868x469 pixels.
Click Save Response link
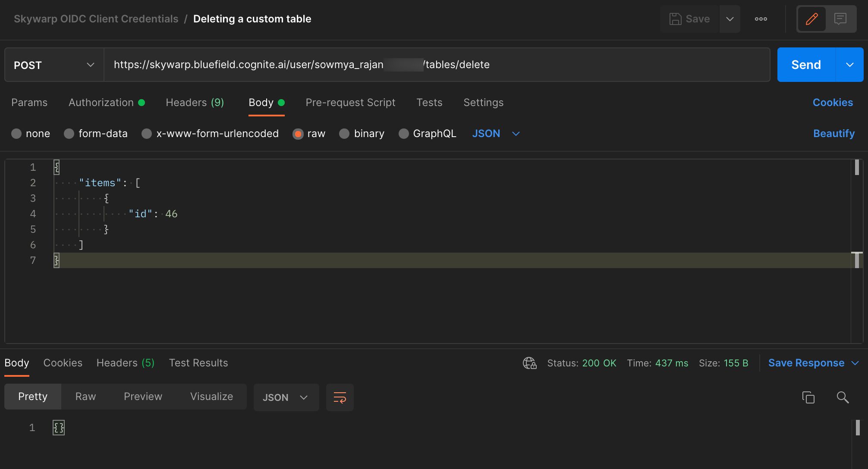coord(806,363)
